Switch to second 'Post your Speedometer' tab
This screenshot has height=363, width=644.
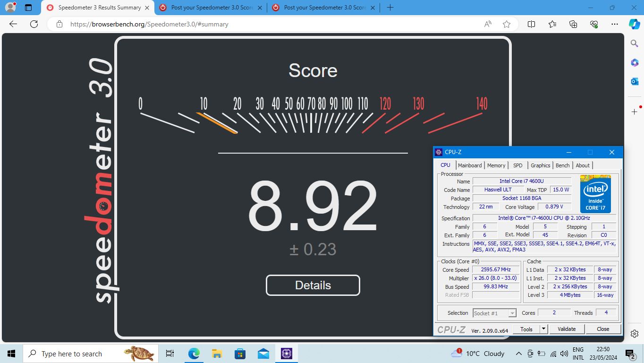210,8
